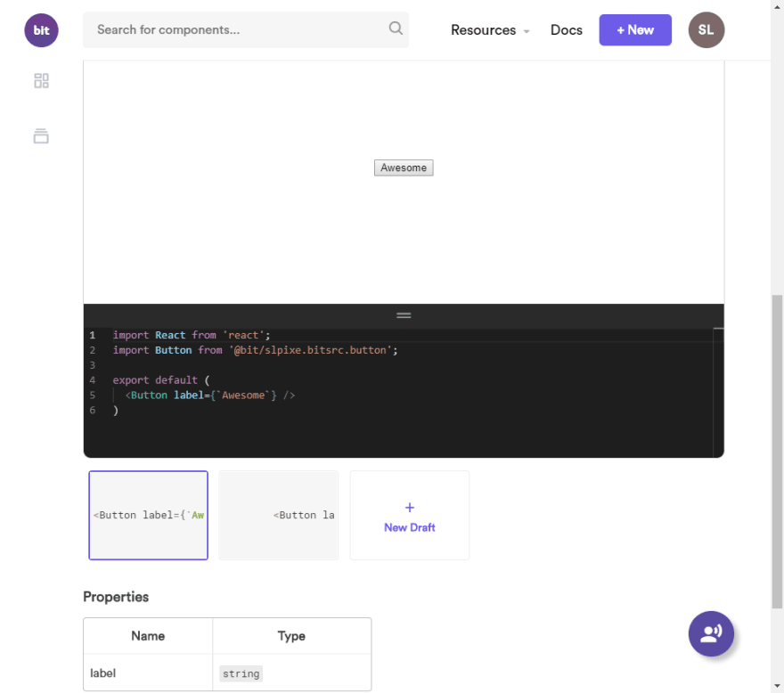784x693 pixels.
Task: Click the Button label Awesome code line
Action: tap(210, 395)
